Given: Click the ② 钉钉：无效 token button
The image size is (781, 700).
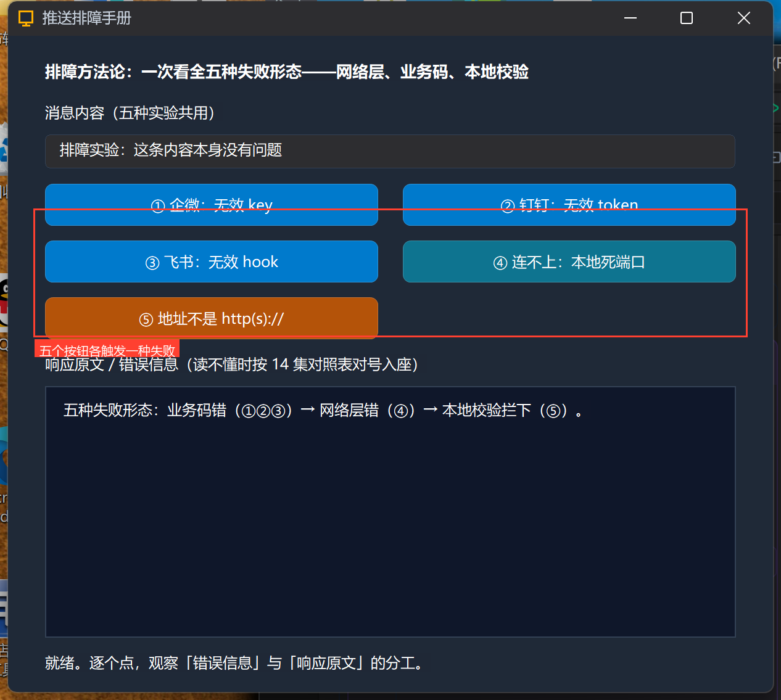Looking at the screenshot, I should tap(569, 205).
